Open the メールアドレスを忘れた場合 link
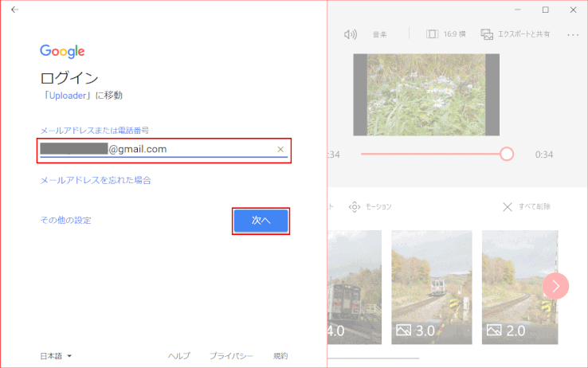Viewport: 588px width, 368px height. click(96, 180)
